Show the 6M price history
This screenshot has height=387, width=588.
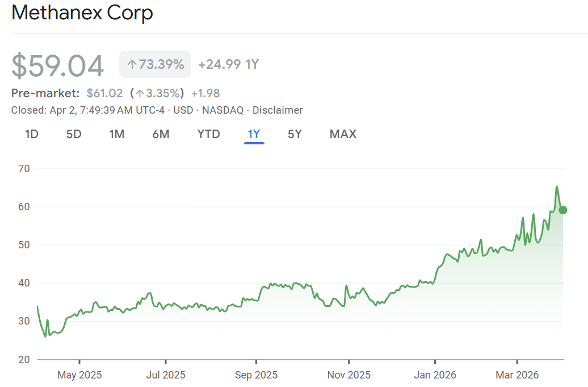[161, 134]
